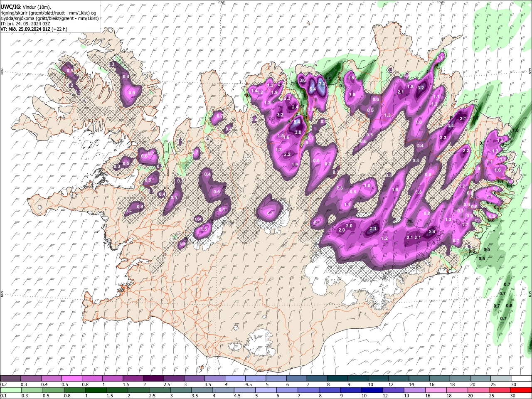Click the 'UWC/IG' title in the header box
The width and height of the screenshot is (532, 399).
pos(10,7)
